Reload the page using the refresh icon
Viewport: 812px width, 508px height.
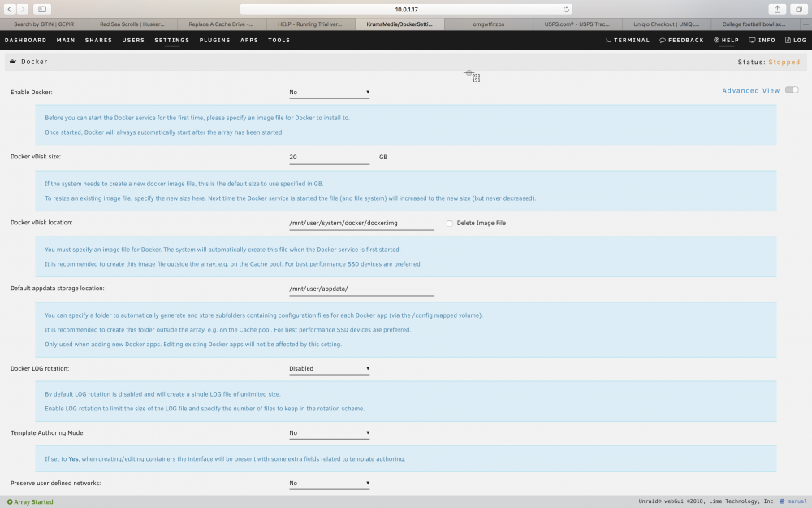tap(566, 9)
